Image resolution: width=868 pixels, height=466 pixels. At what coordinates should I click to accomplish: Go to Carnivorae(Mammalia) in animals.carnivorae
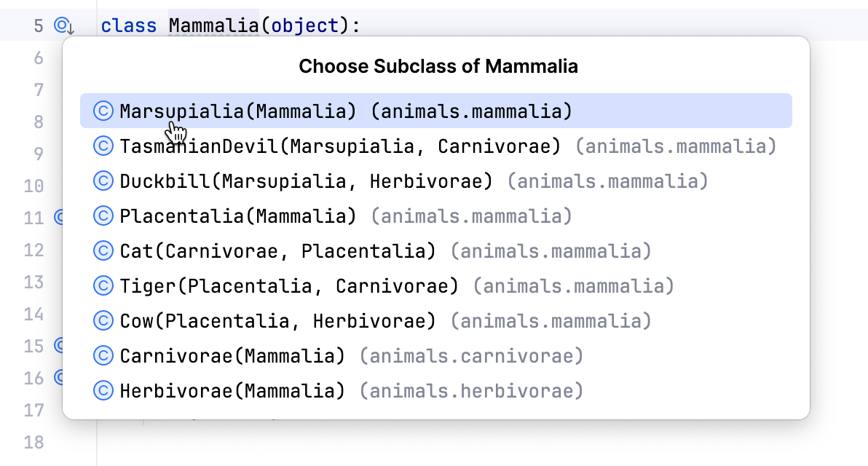tap(232, 356)
